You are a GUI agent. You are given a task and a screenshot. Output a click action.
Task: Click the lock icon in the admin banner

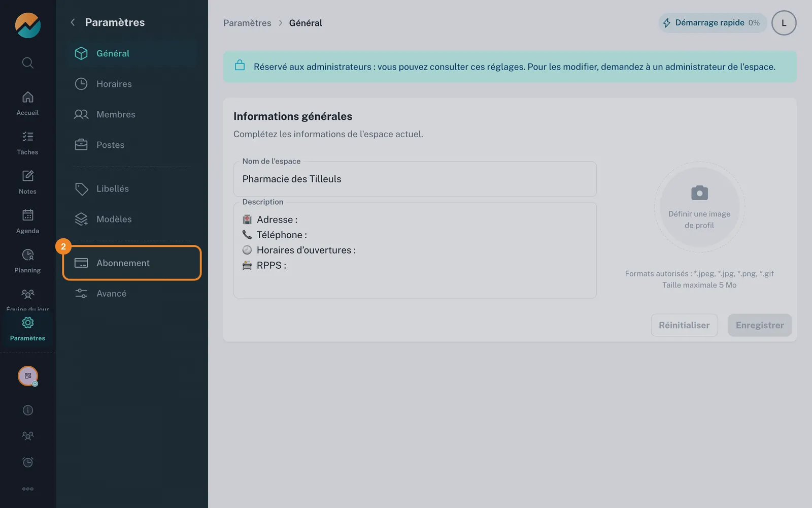240,66
